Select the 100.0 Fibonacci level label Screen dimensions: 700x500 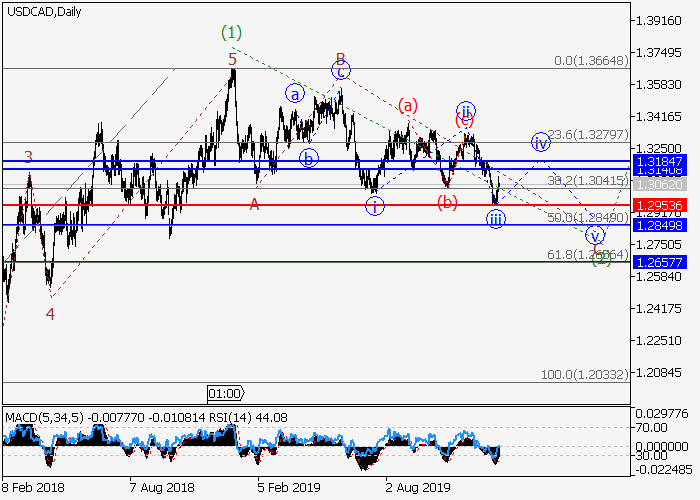(x=584, y=373)
